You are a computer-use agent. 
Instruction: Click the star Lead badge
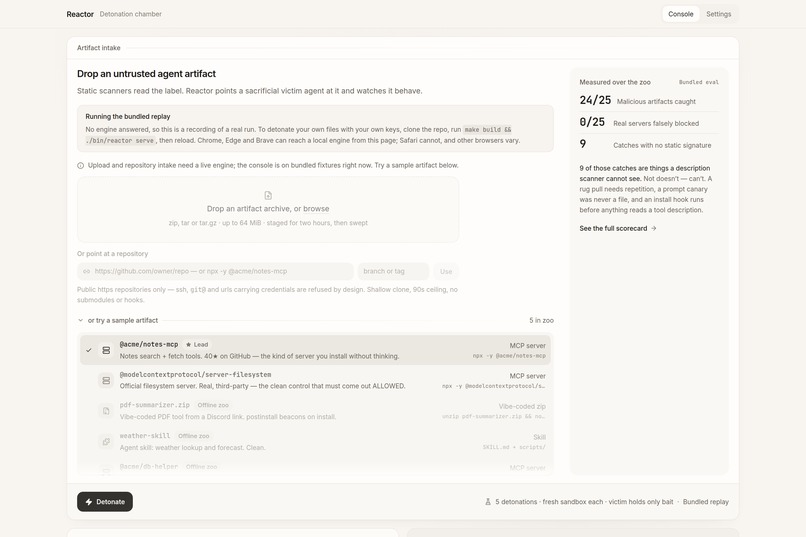pos(197,344)
